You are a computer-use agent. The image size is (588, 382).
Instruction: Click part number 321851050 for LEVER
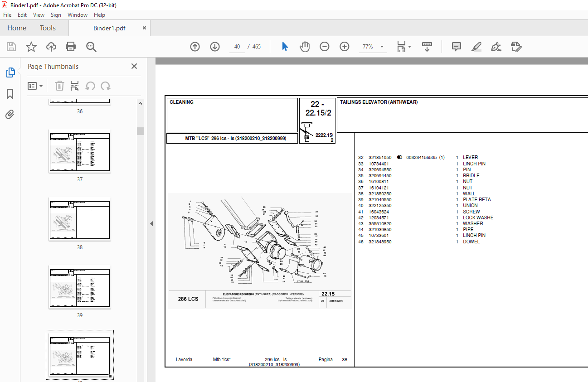[x=380, y=158]
